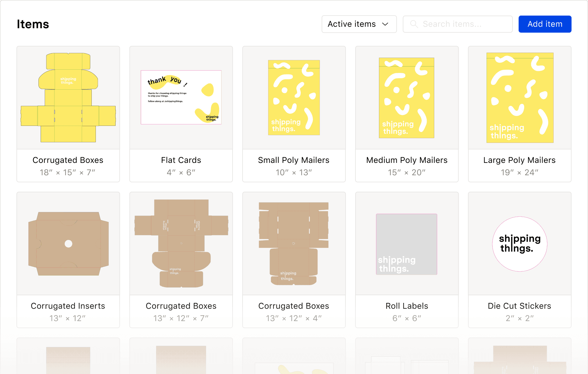Viewport: 588px width, 374px height.
Task: Click the Large Poly Mailers title
Action: tap(519, 160)
